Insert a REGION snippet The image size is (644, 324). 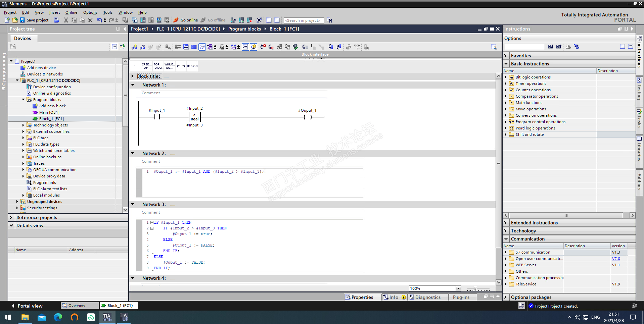pyautogui.click(x=192, y=66)
